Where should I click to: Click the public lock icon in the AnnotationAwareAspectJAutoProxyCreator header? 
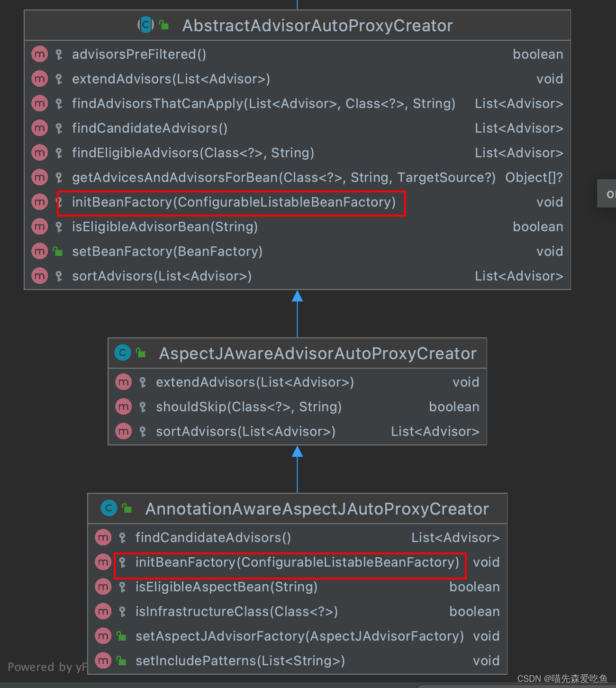click(x=127, y=508)
